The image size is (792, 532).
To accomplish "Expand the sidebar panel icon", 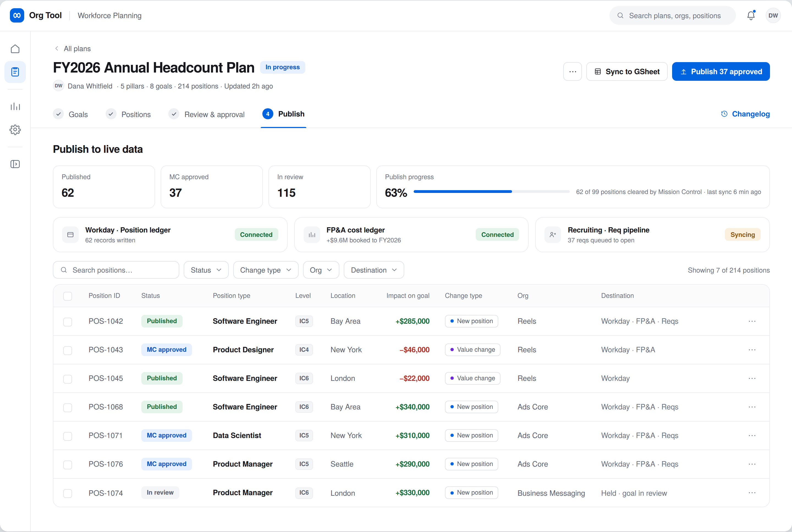I will tap(15, 164).
